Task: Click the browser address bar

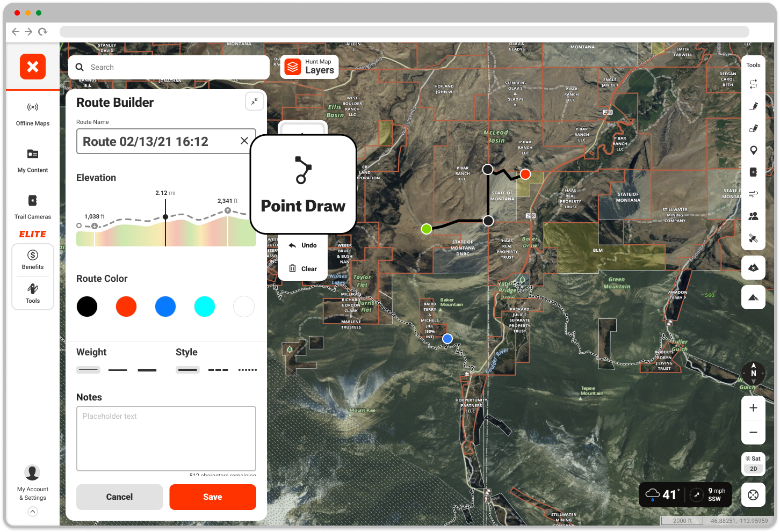Action: (x=404, y=32)
